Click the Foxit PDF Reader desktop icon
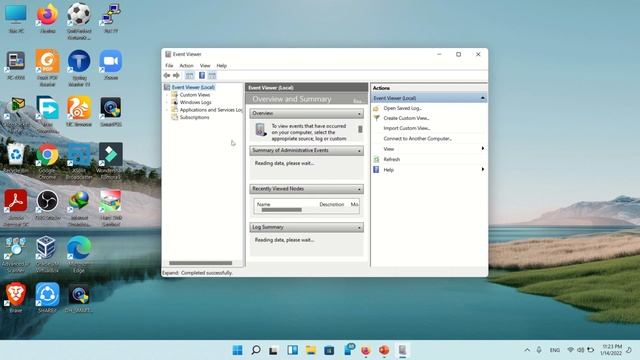The width and height of the screenshot is (640, 360). point(47,67)
